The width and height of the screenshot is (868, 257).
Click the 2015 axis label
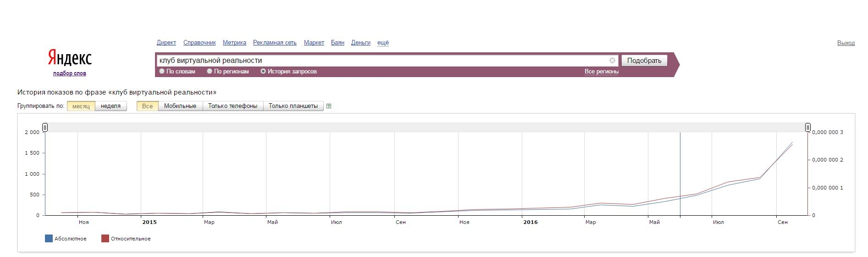pyautogui.click(x=149, y=222)
